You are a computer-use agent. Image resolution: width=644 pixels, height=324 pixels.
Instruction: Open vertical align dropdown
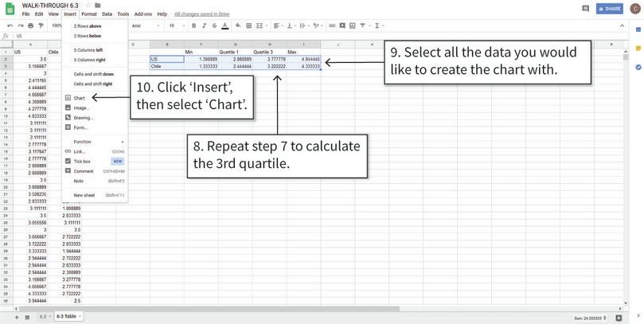pyautogui.click(x=291, y=25)
